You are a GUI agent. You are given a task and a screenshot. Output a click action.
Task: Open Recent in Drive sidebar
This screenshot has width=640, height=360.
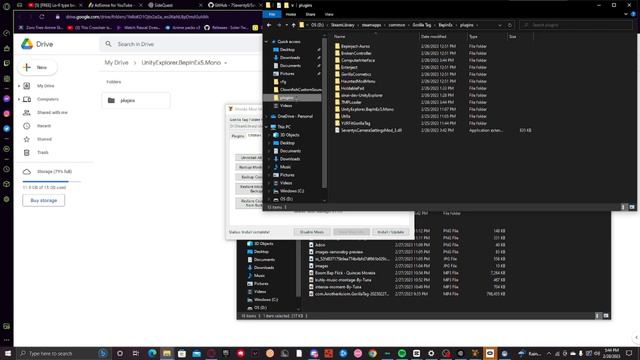[44, 126]
